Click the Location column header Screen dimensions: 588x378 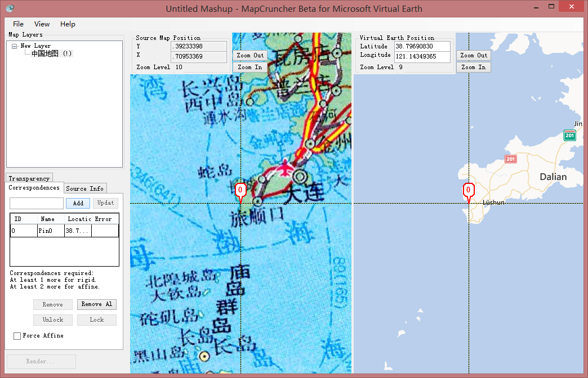tap(78, 219)
